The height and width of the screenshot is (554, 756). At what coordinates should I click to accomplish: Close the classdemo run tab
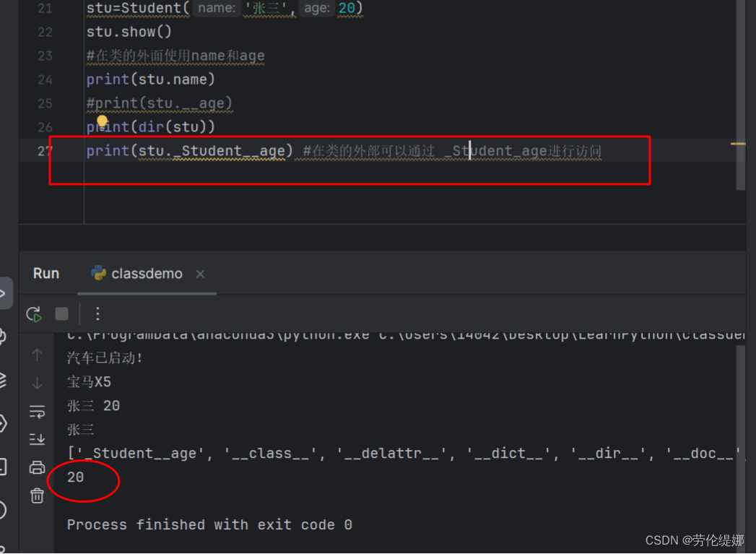[200, 274]
